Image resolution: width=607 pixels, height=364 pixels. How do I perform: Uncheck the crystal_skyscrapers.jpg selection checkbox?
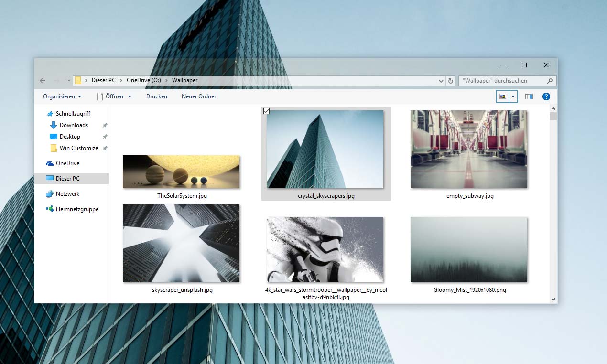[267, 111]
